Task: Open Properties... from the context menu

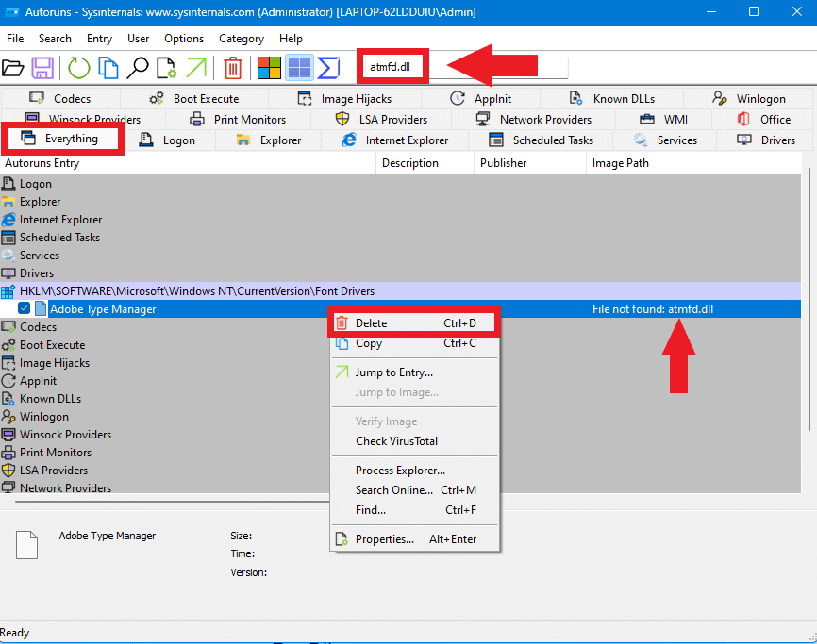Action: click(415, 538)
